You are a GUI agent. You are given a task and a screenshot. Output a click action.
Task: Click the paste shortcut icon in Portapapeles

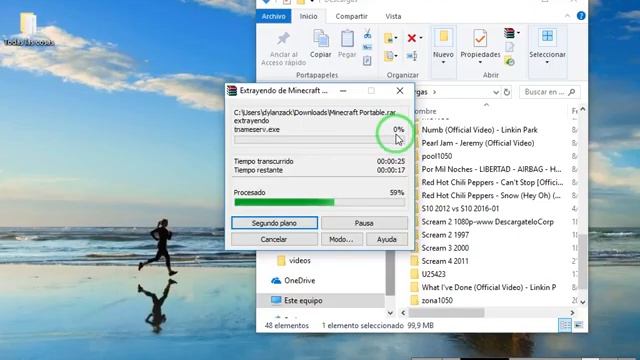tap(367, 61)
